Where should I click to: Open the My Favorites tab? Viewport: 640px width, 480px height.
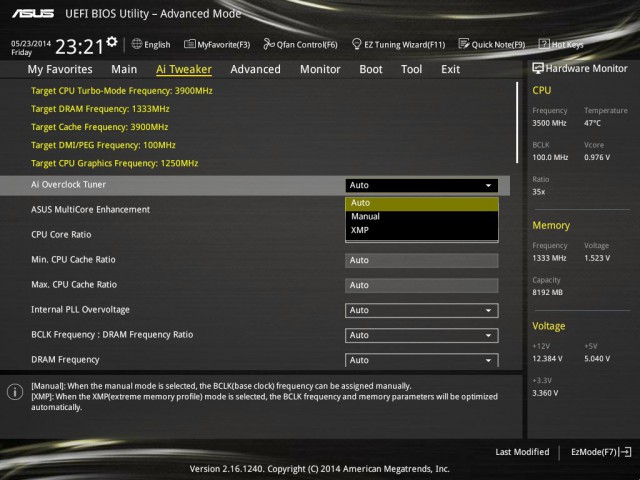60,69
